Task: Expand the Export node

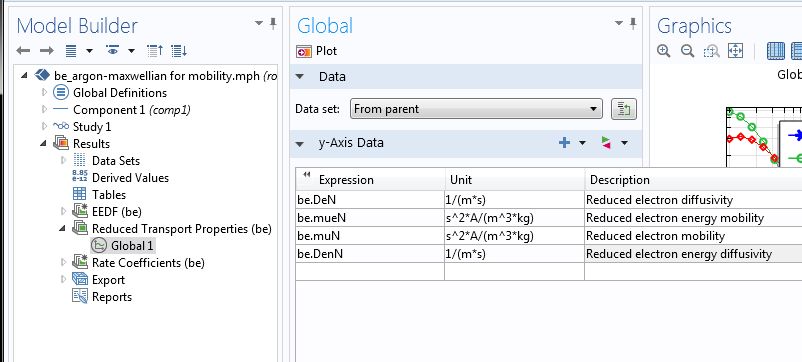Action: tap(63, 279)
